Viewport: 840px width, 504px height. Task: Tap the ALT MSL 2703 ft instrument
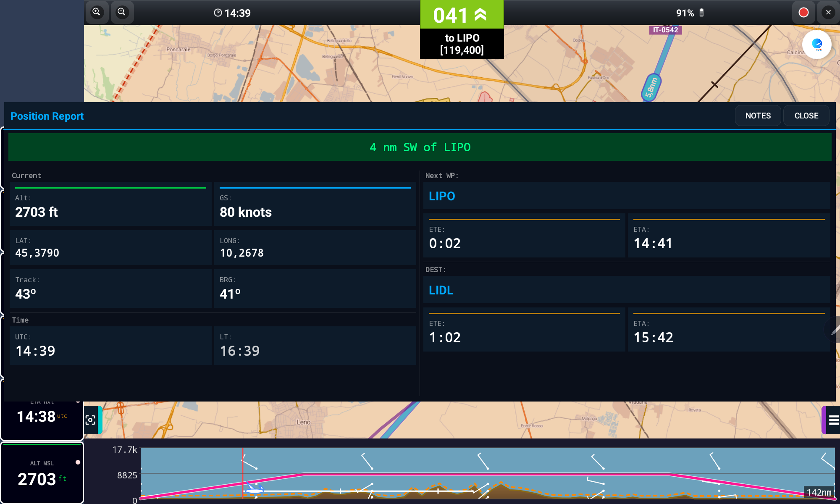click(x=42, y=472)
